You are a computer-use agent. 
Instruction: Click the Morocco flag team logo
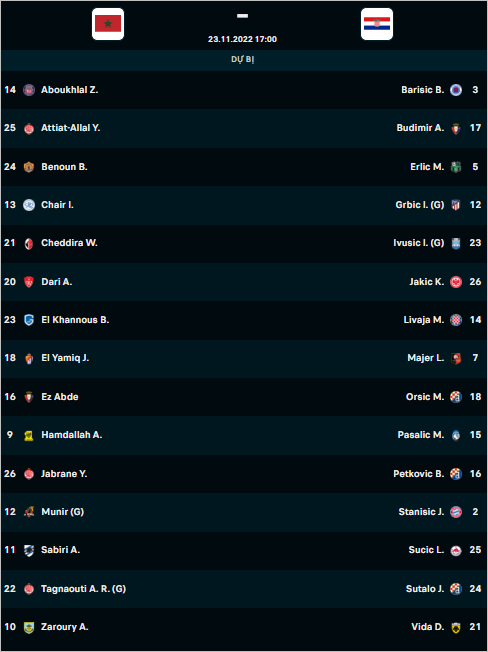pyautogui.click(x=108, y=24)
